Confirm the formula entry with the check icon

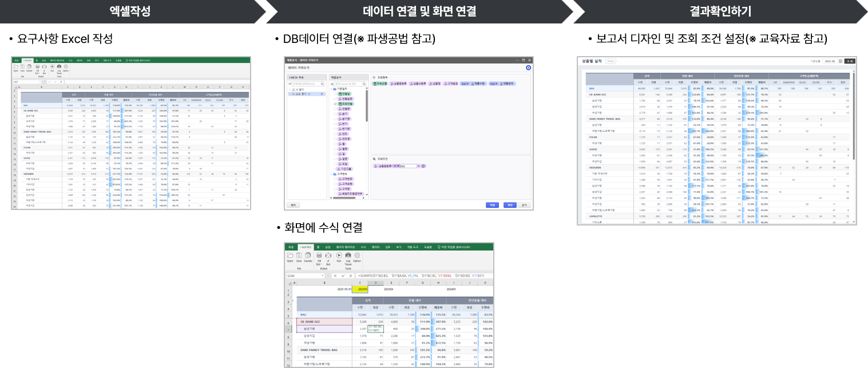click(343, 275)
